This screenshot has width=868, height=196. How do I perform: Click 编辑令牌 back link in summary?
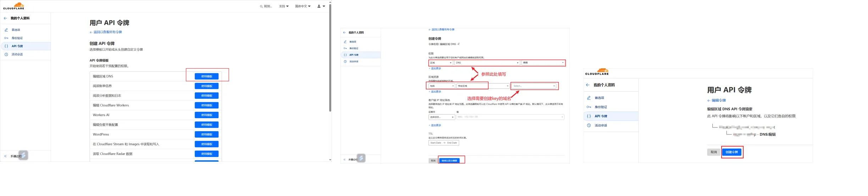(716, 100)
